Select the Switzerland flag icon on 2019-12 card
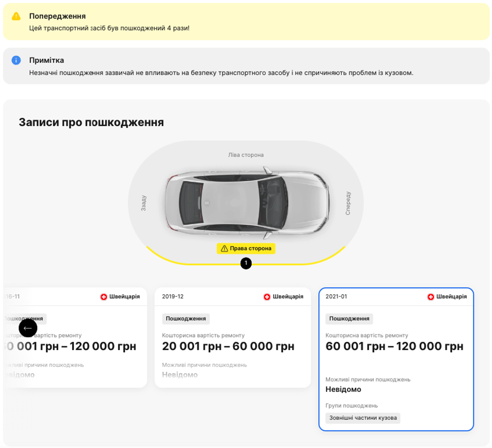The height and width of the screenshot is (448, 492). (x=267, y=296)
